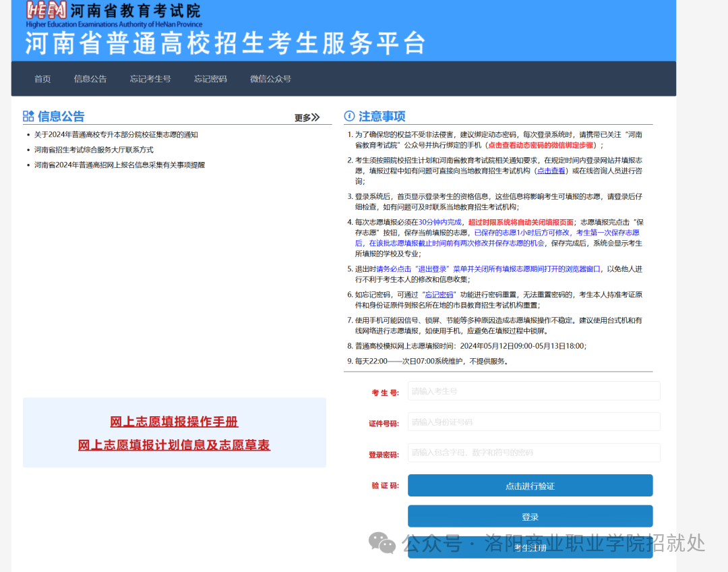Click the 点击查看 link in notice two
The image size is (728, 572).
(x=551, y=171)
